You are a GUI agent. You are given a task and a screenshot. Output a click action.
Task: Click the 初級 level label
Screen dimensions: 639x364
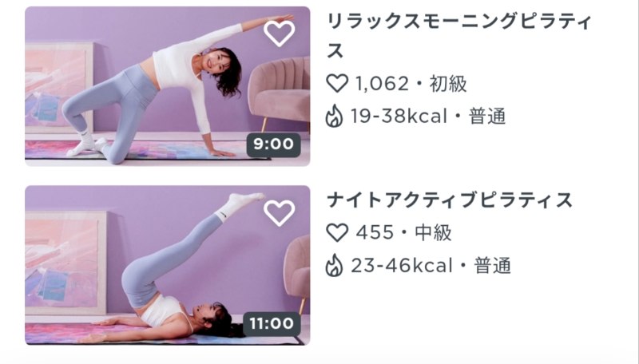tap(448, 84)
